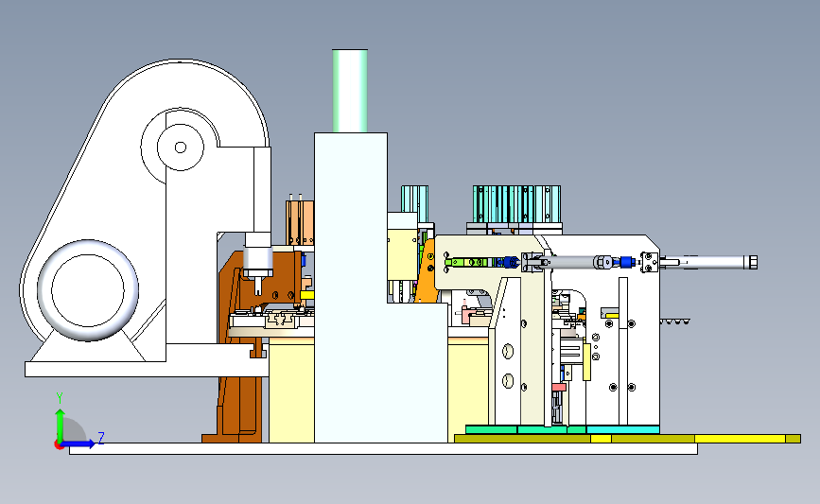The image size is (820, 504).
Task: Select the green rod segment left of the horizontal cylinder
Action: click(466, 262)
